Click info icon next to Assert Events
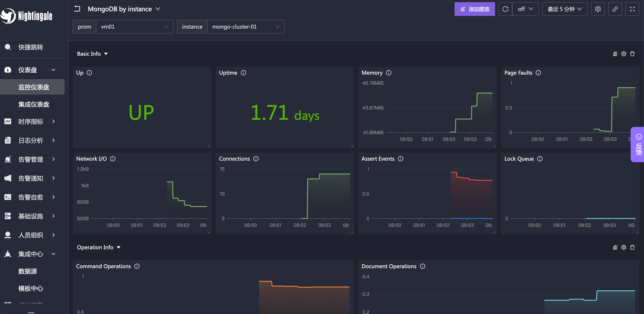Viewport: 644px width, 314px height. tap(400, 159)
